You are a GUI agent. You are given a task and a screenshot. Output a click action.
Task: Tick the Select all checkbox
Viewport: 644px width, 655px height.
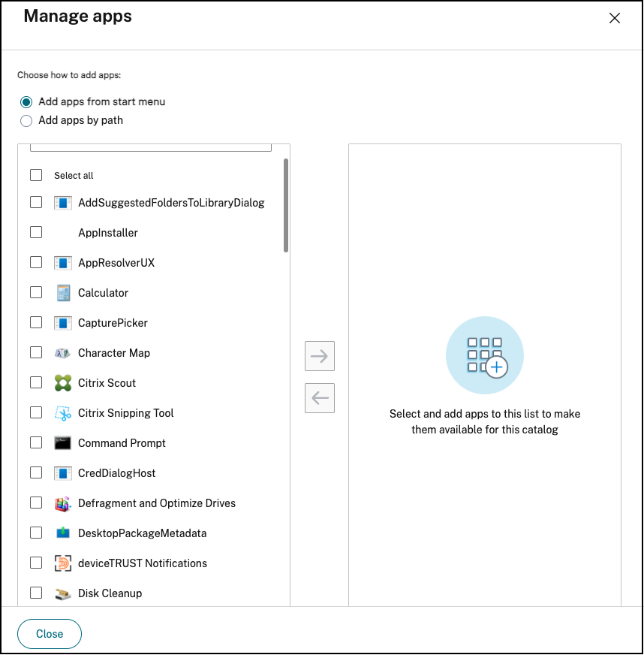pyautogui.click(x=36, y=175)
